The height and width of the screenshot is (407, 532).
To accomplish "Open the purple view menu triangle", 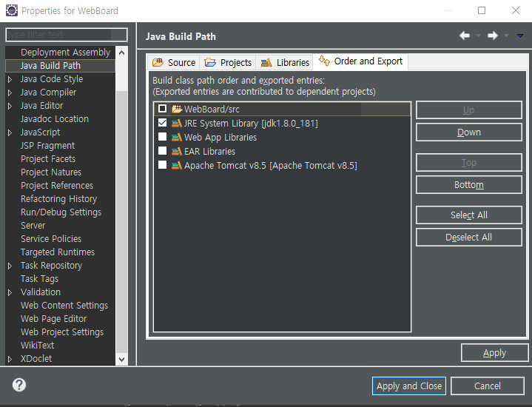I will click(x=520, y=36).
